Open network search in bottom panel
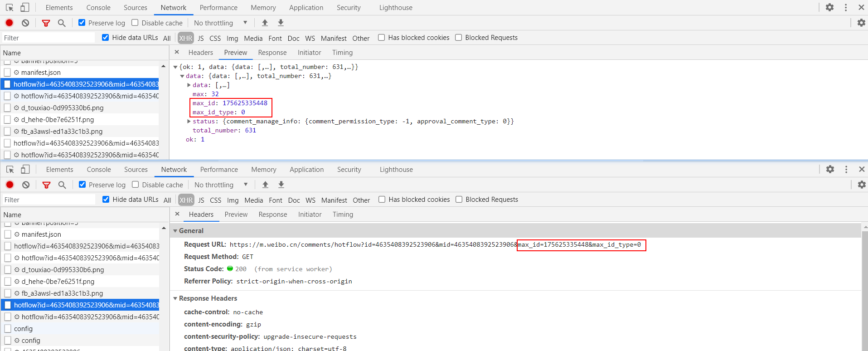 tap(62, 185)
